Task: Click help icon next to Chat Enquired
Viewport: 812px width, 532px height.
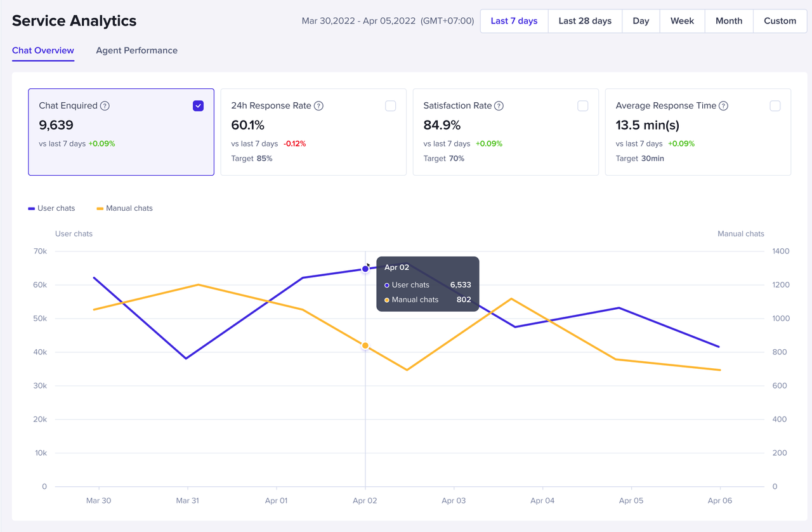Action: [105, 106]
